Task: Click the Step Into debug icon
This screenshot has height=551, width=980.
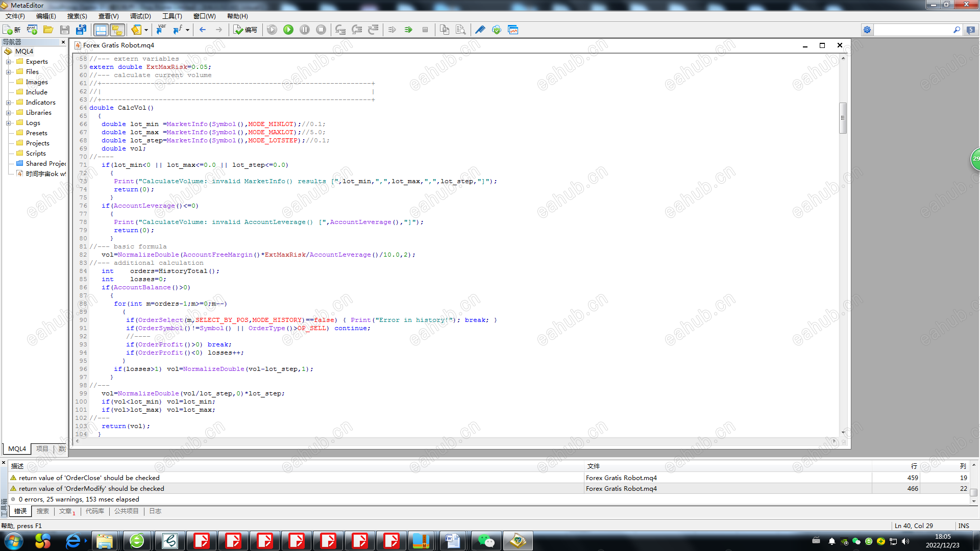Action: pos(340,30)
